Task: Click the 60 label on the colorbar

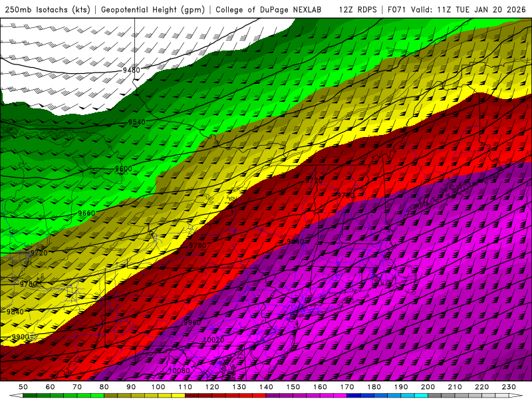Action: coord(51,387)
